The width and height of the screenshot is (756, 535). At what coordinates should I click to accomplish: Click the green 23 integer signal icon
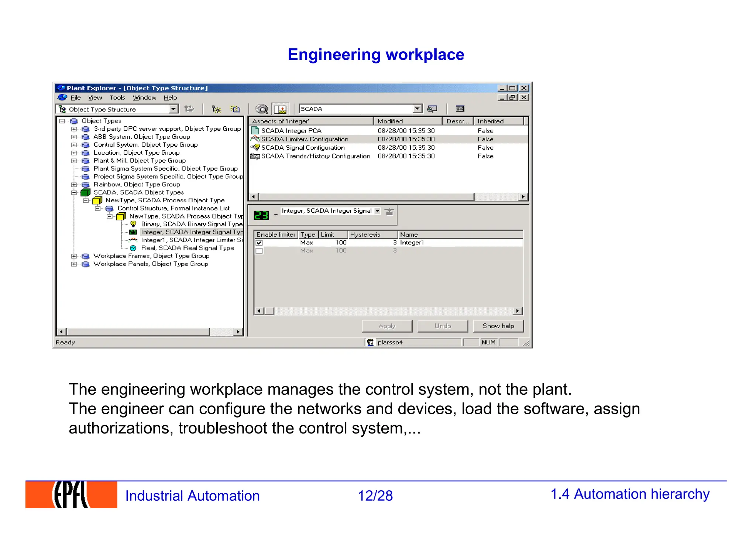coord(261,215)
